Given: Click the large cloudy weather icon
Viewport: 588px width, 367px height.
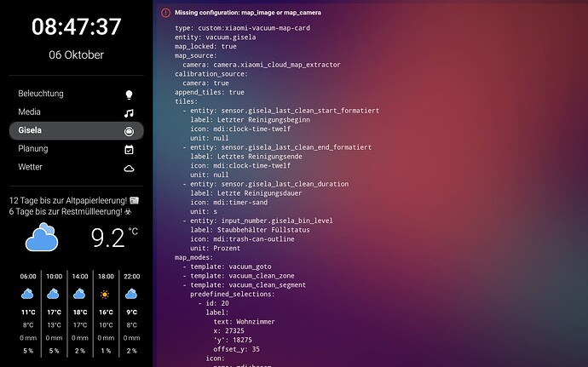Looking at the screenshot, I should [42, 237].
